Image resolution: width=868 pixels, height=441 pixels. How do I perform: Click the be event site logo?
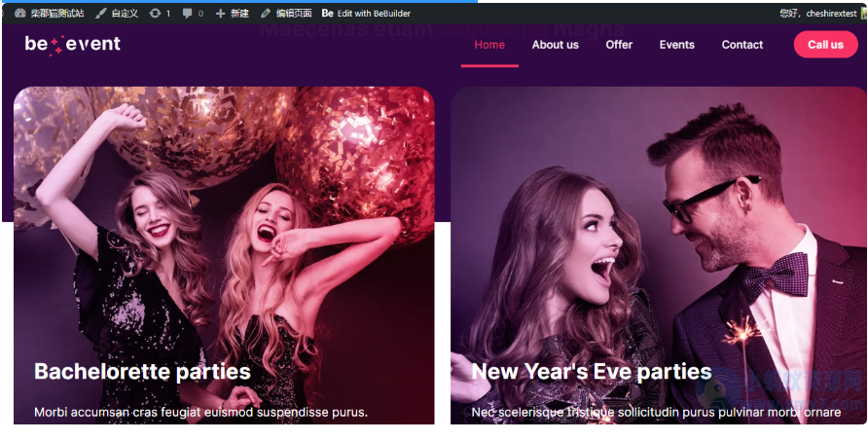(73, 44)
